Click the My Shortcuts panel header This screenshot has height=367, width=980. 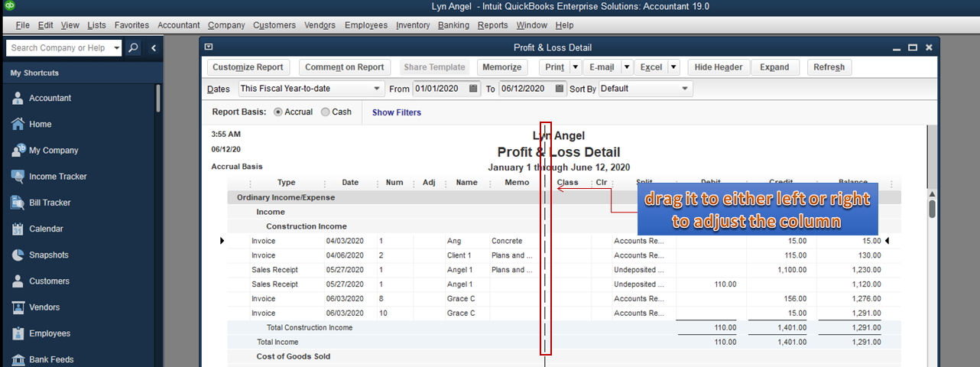34,73
